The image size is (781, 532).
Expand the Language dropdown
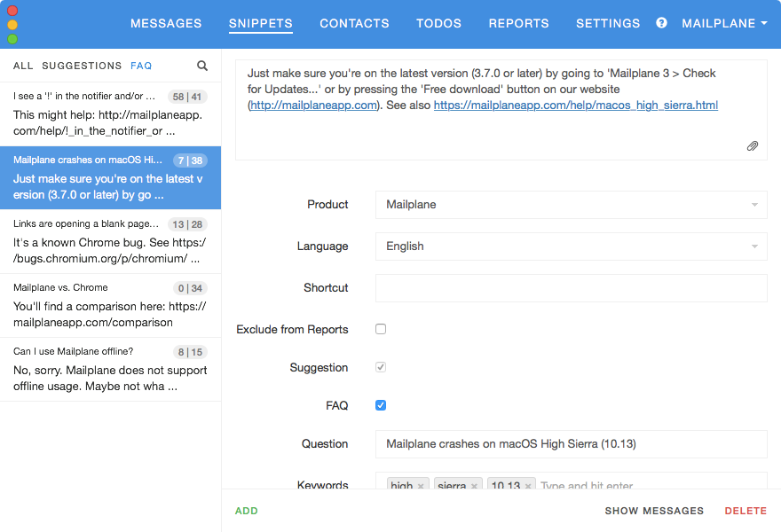pyautogui.click(x=571, y=246)
